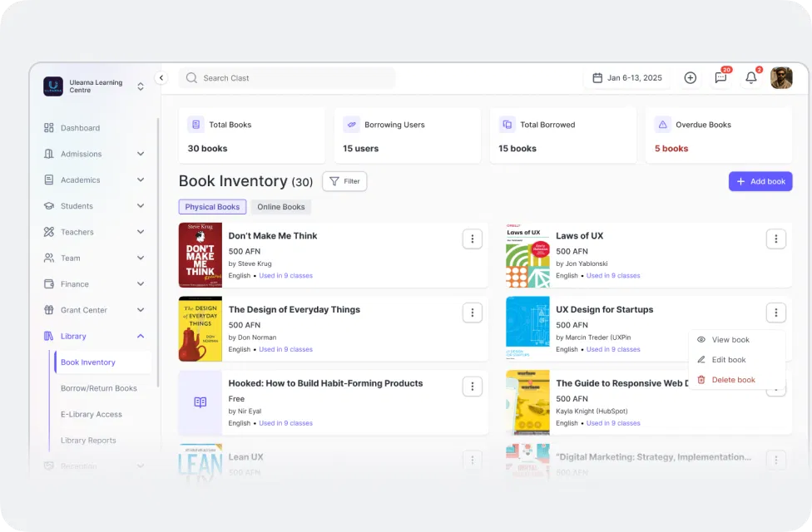Click the Search Clast input field
The height and width of the screenshot is (532, 812).
(287, 77)
